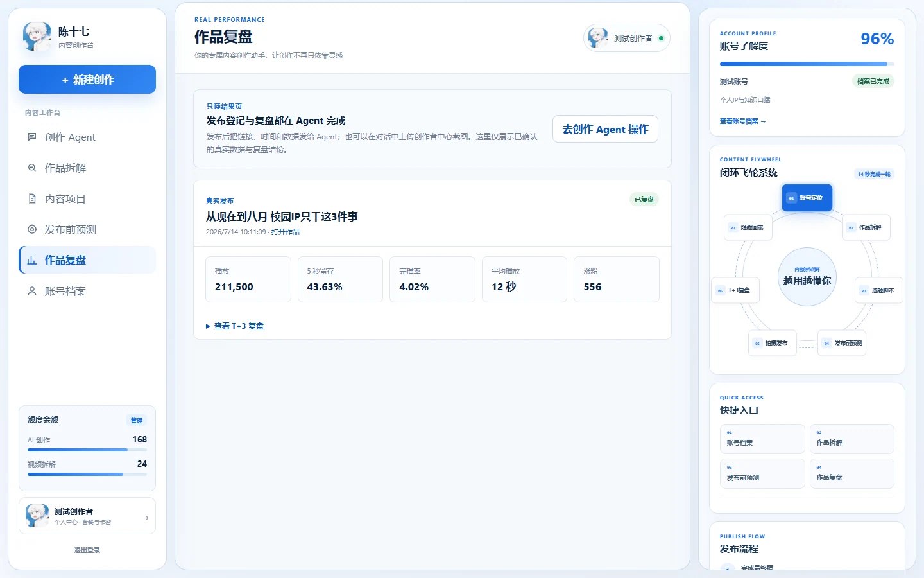Click the 作品复盘 bar chart icon
Image resolution: width=924 pixels, height=578 pixels.
pyautogui.click(x=32, y=260)
